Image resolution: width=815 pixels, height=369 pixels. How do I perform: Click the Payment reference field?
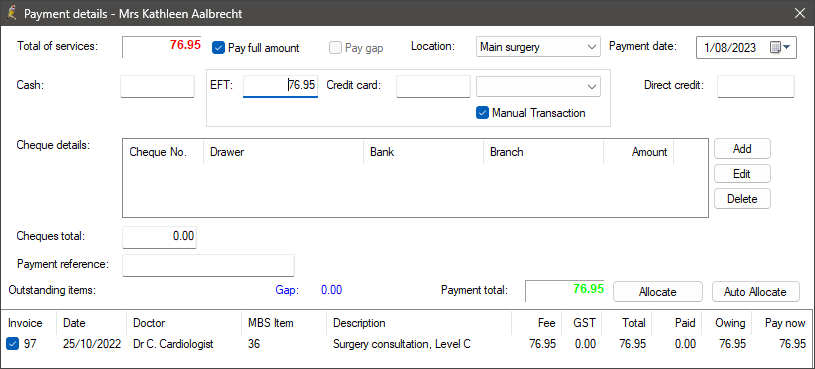tap(208, 265)
